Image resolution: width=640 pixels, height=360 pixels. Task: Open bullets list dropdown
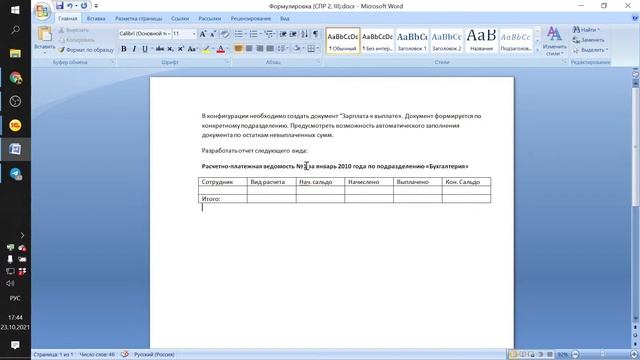[245, 34]
